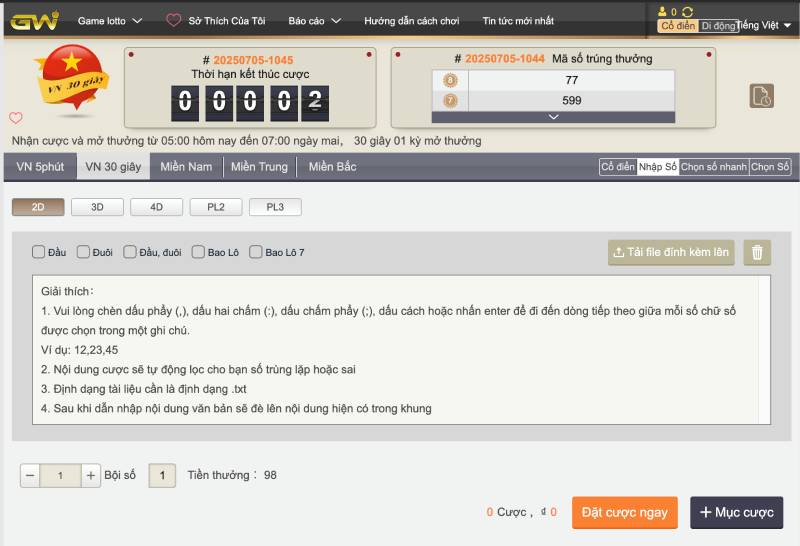Increase the multiplier with the plus stepper
The width and height of the screenshot is (800, 546).
[91, 476]
